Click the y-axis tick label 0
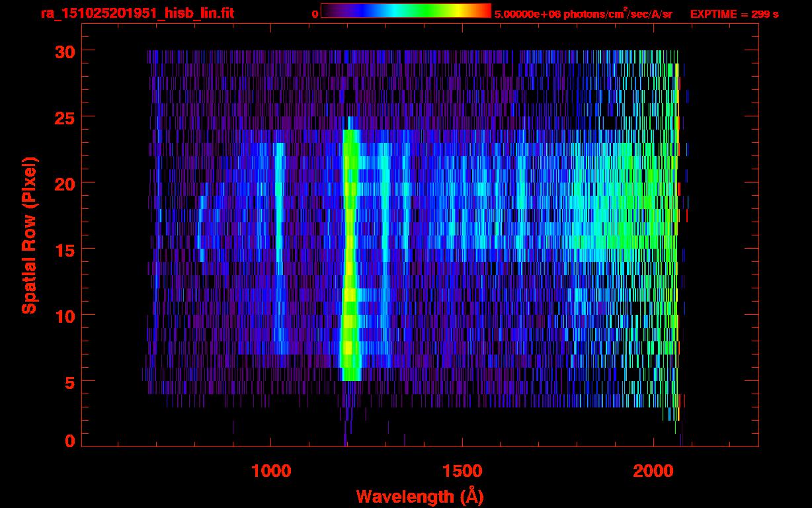This screenshot has height=508, width=812. click(x=69, y=441)
